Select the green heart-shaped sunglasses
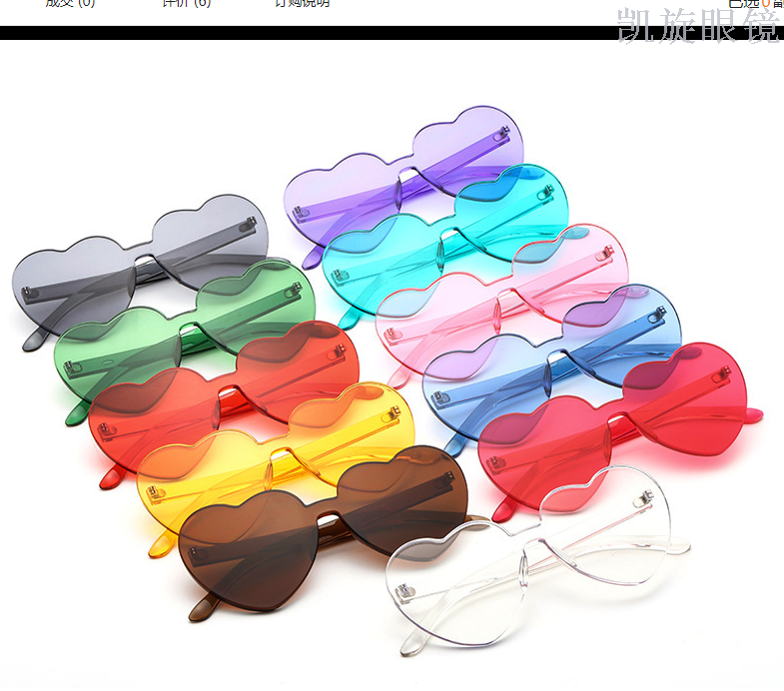Image resolution: width=784 pixels, height=691 pixels. pyautogui.click(x=120, y=345)
